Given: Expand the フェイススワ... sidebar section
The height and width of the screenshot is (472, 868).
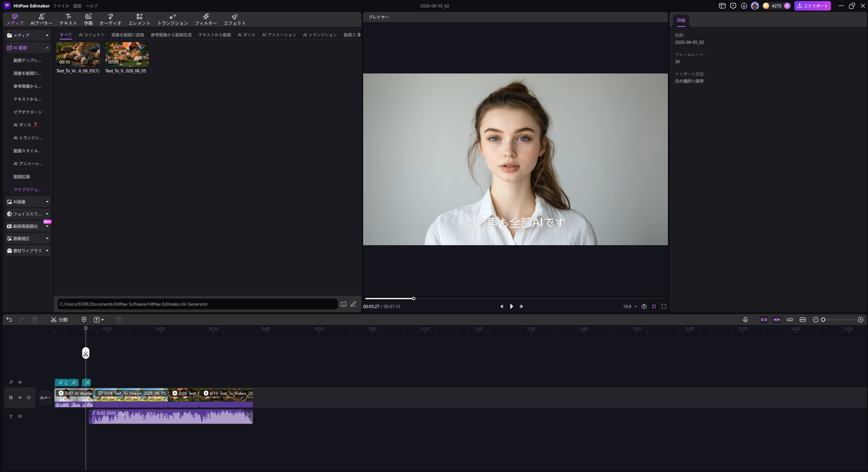Looking at the screenshot, I should tap(28, 214).
